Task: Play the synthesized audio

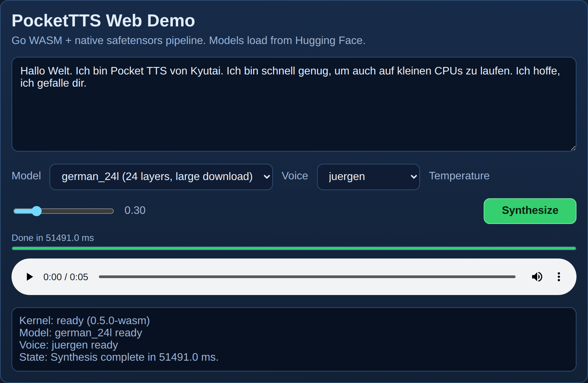Action: click(30, 277)
